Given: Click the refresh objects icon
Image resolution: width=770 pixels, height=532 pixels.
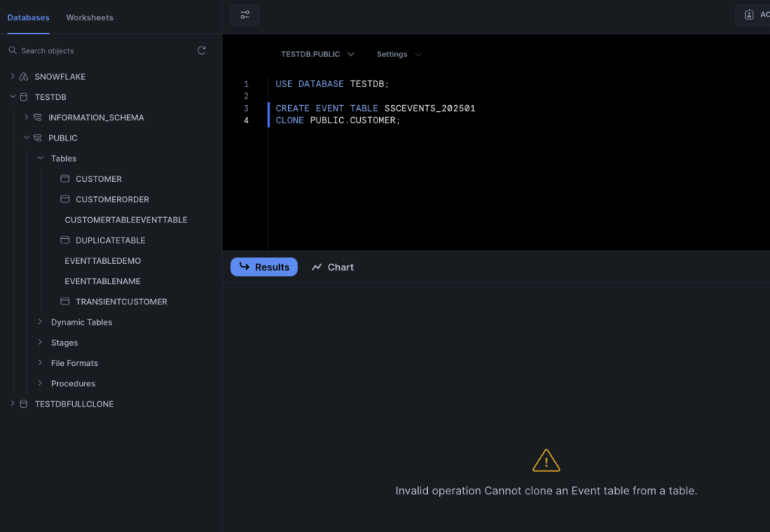Looking at the screenshot, I should 202,50.
